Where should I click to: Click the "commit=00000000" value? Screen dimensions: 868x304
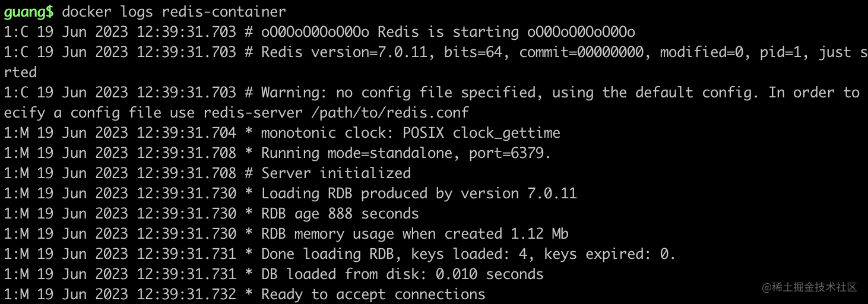tap(581, 52)
